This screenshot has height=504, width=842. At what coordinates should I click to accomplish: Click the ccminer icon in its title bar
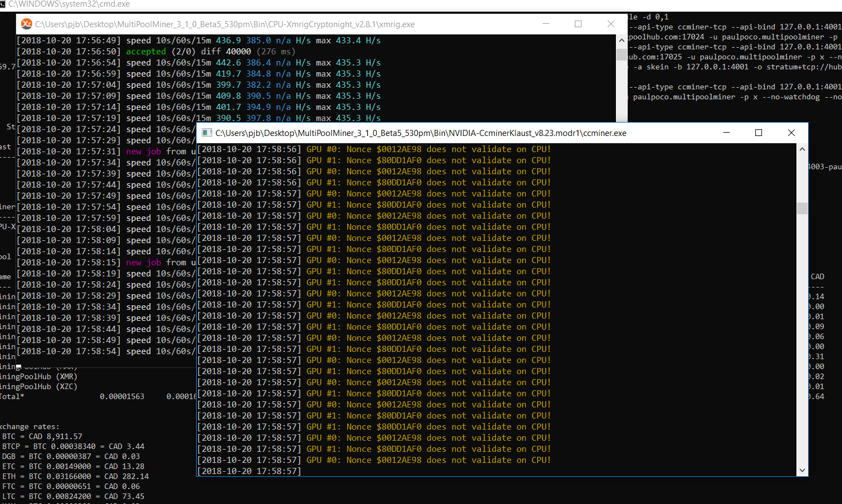pos(207,133)
